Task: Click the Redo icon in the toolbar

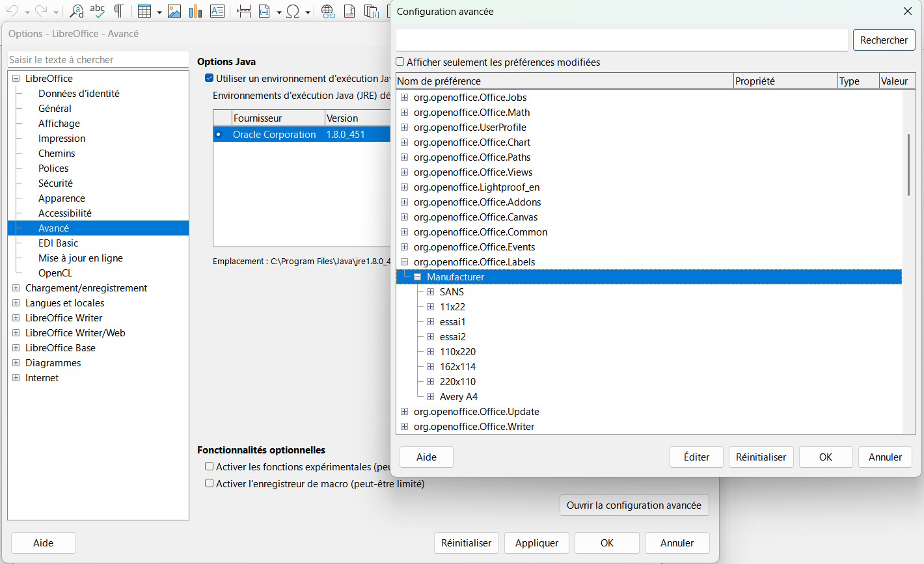Action: (40, 11)
